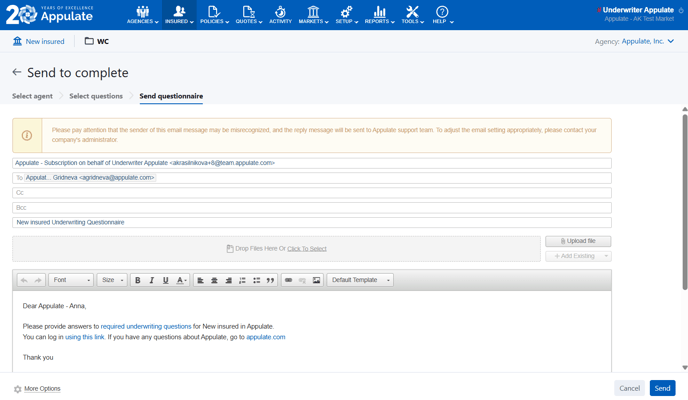Insert a block quote

pyautogui.click(x=271, y=280)
